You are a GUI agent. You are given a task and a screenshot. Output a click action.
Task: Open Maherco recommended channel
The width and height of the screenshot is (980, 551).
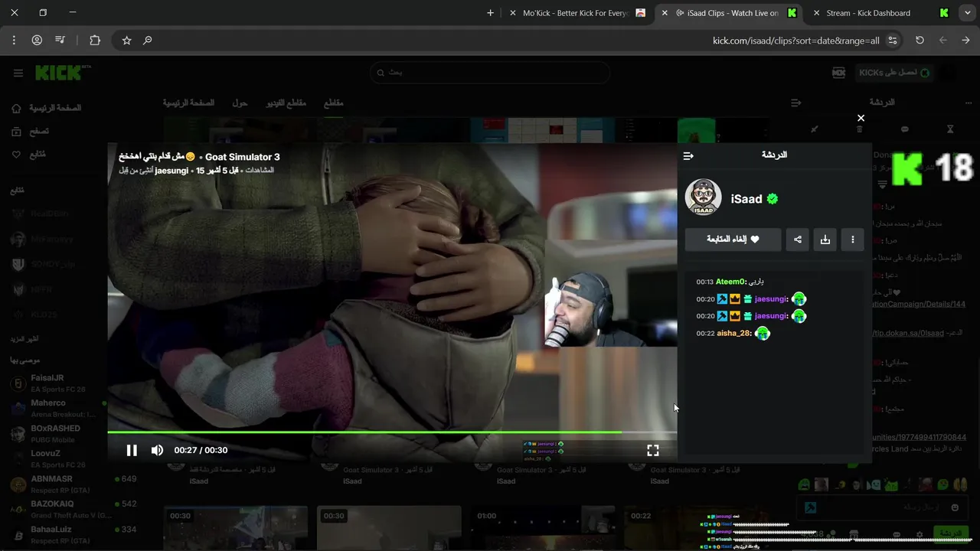click(57, 408)
